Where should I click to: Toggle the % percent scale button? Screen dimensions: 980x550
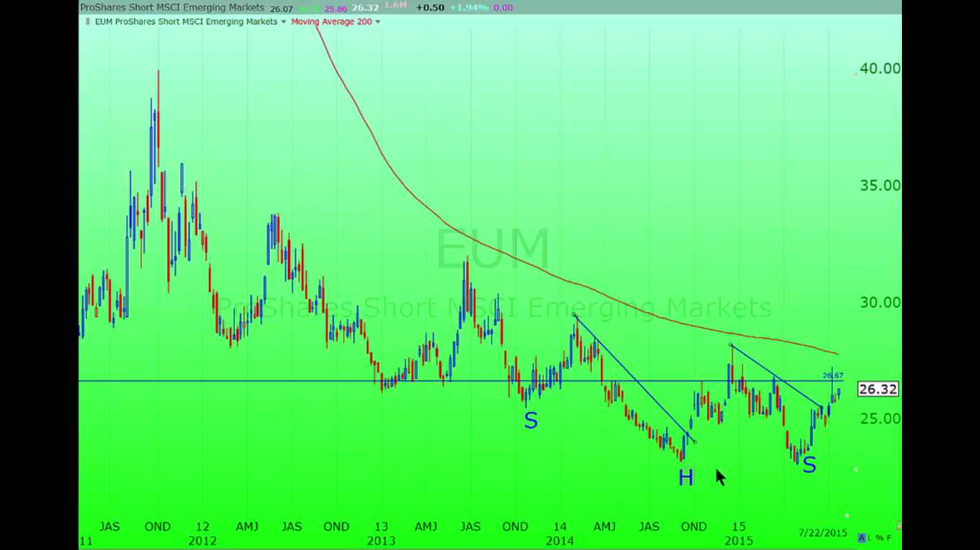click(x=879, y=538)
